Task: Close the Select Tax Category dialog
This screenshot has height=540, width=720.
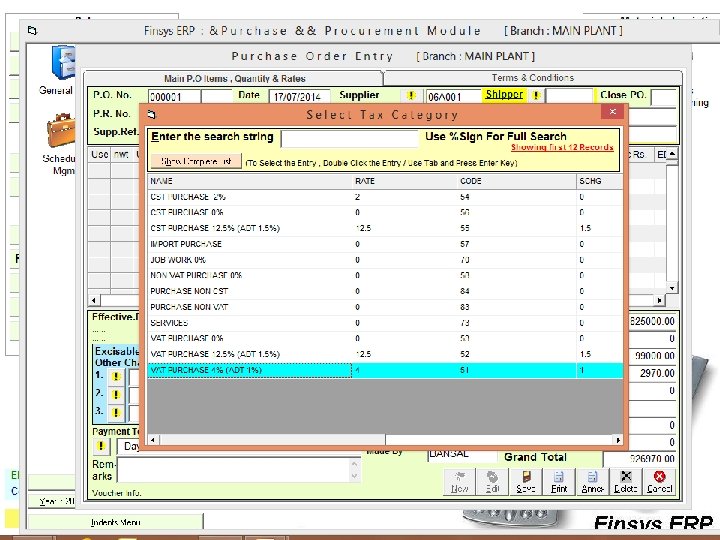Action: 613,112
